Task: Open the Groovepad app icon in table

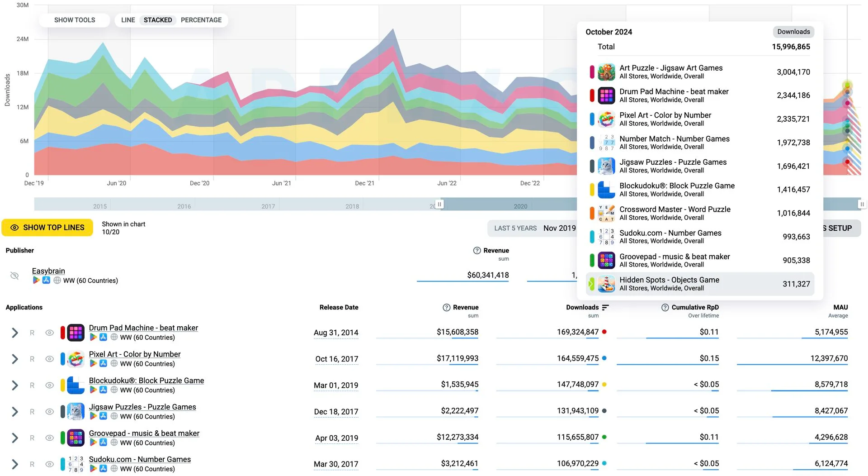Action: coord(75,438)
